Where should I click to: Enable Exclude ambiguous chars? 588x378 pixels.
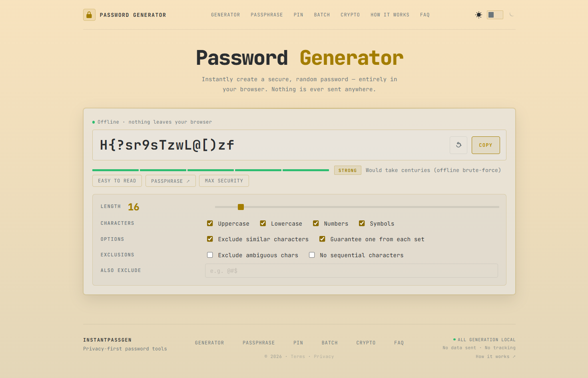[x=210, y=255]
